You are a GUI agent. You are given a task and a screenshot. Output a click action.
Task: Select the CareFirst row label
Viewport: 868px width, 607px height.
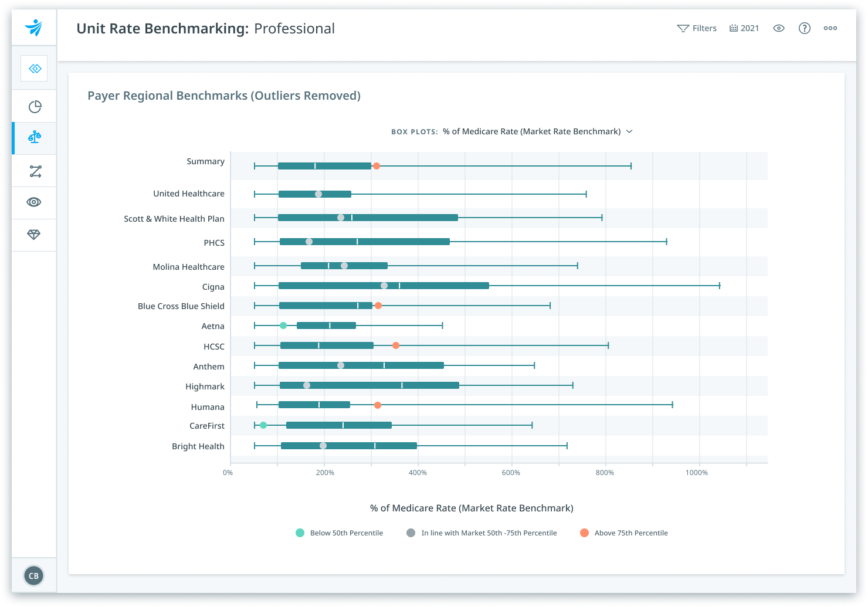(207, 426)
